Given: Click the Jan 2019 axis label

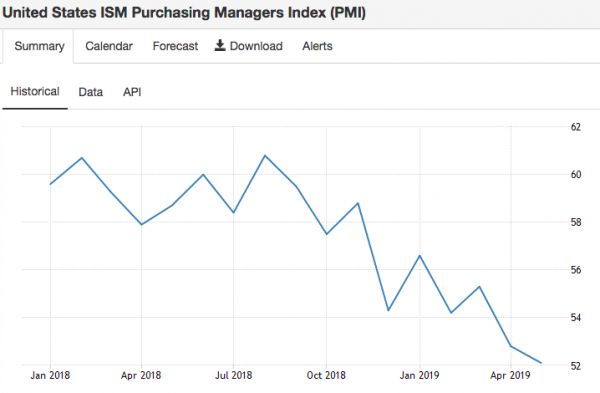Looking at the screenshot, I should (x=419, y=375).
